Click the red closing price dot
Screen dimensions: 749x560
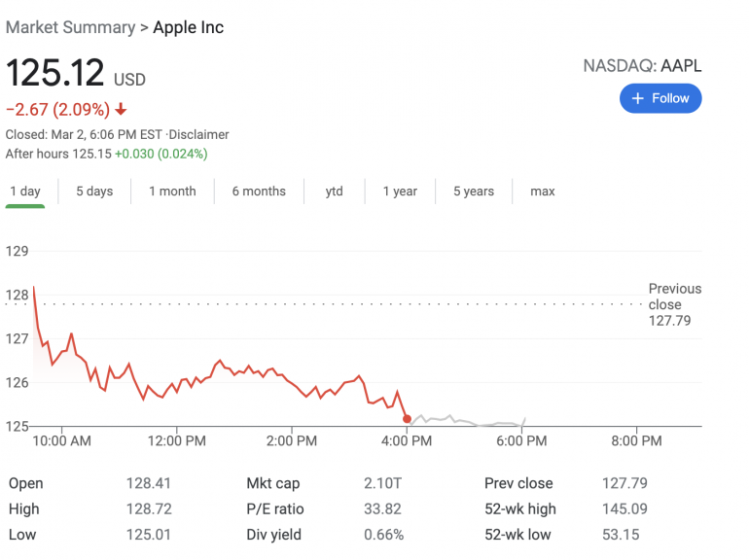pyautogui.click(x=407, y=419)
